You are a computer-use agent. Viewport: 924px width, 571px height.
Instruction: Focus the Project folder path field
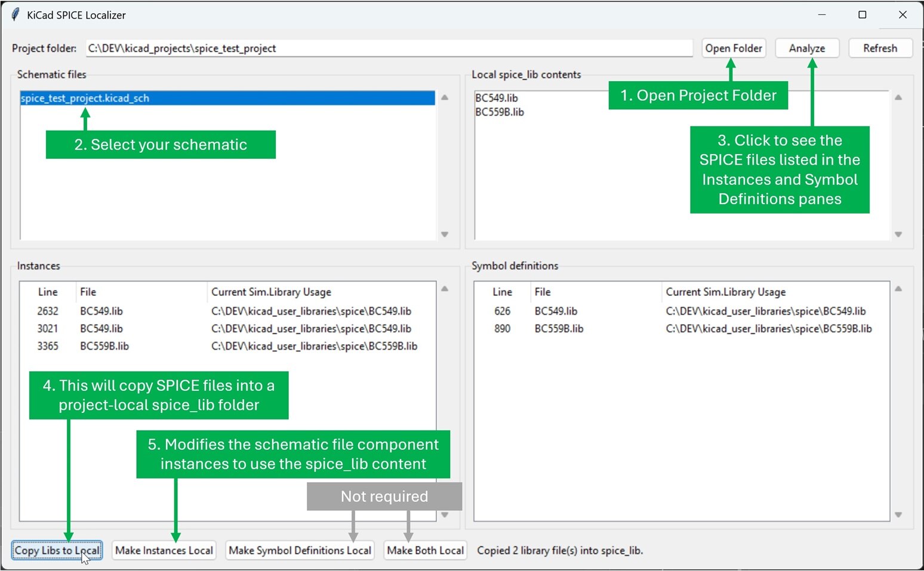click(x=389, y=48)
